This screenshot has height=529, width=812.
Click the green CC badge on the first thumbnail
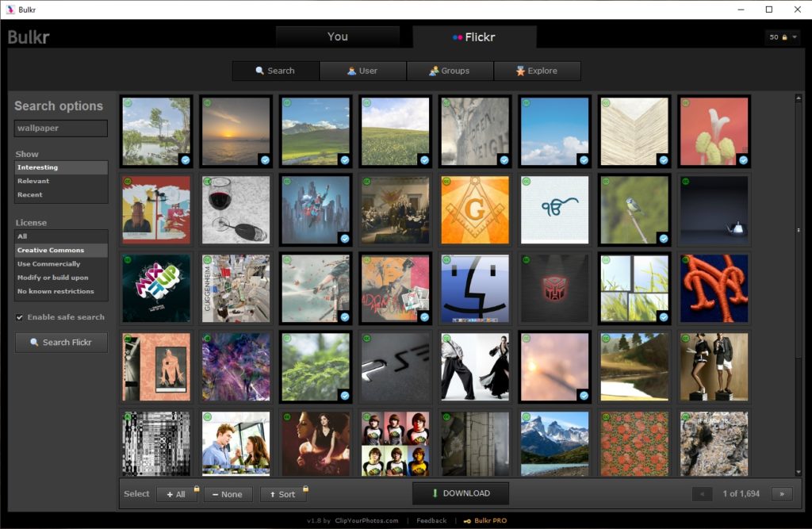(127, 103)
